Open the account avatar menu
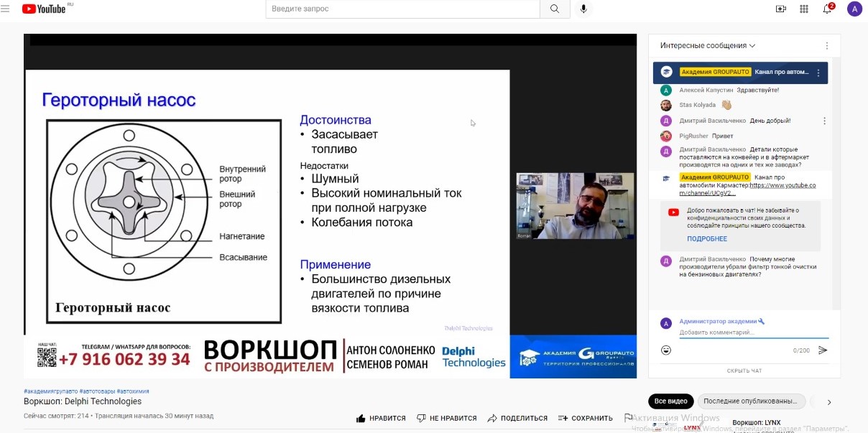Viewport: 868px width, 433px height. coord(854,9)
